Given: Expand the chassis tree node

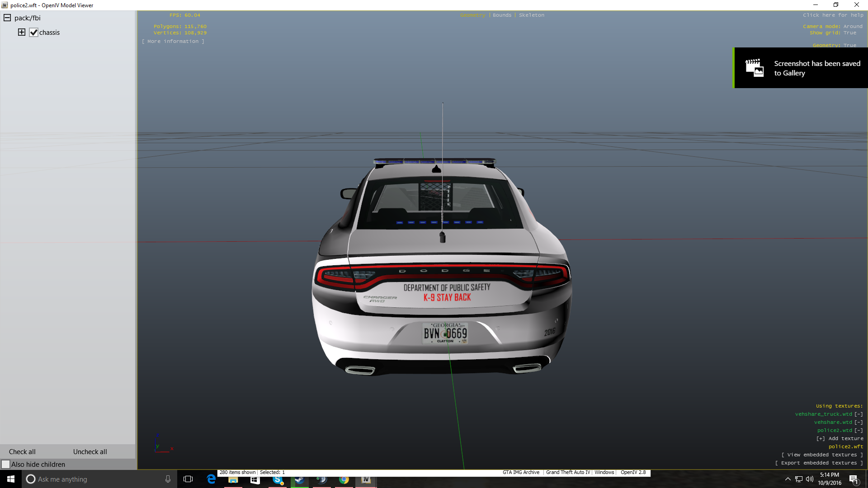Looking at the screenshot, I should point(21,33).
